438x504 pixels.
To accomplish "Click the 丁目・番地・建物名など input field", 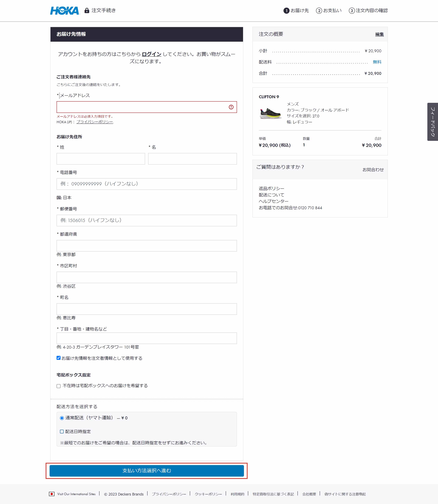I will click(x=147, y=338).
